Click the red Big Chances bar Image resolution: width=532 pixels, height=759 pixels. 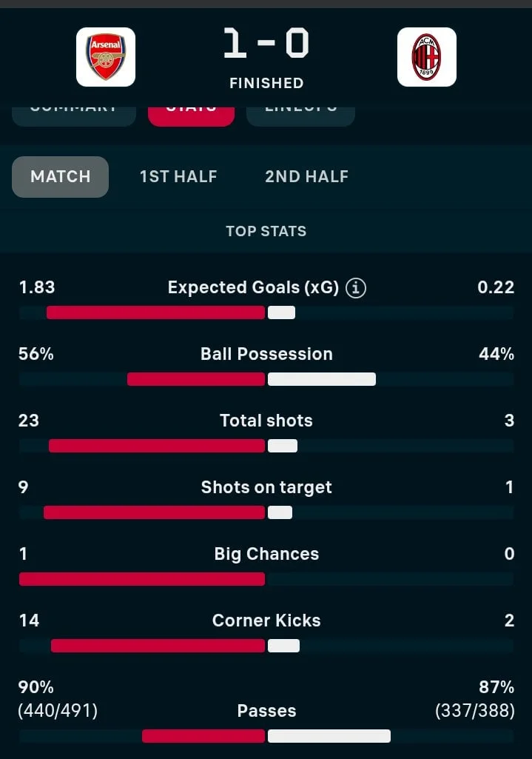tap(142, 579)
